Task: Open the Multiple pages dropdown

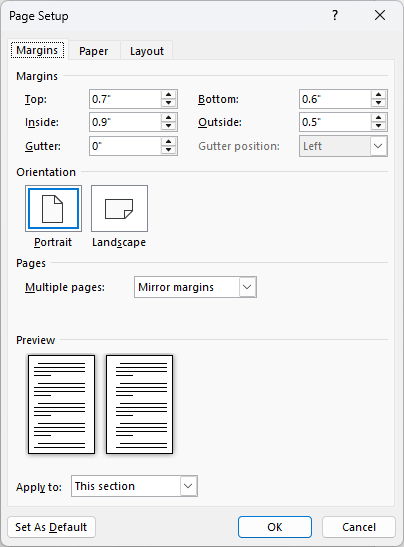Action: click(195, 287)
